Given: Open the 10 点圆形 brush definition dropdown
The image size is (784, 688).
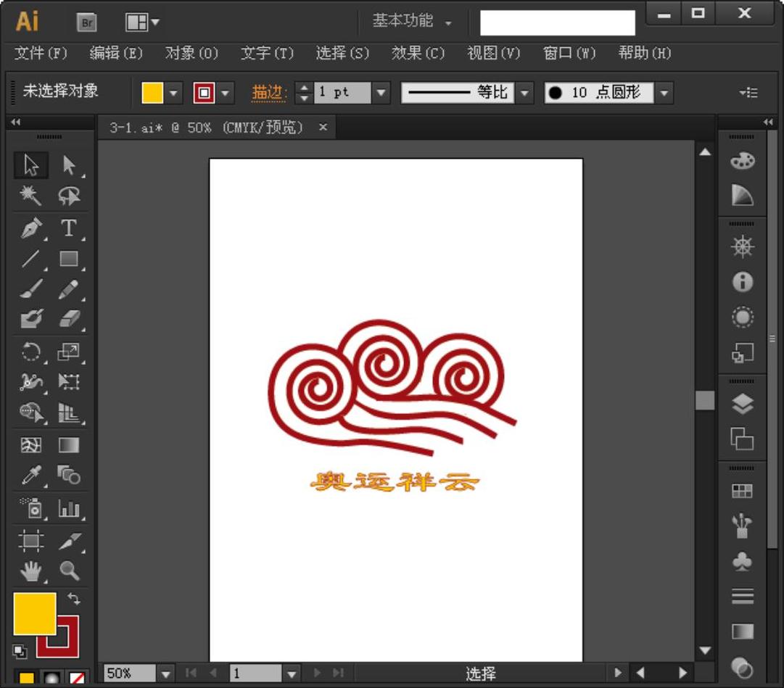Looking at the screenshot, I should pyautogui.click(x=664, y=92).
